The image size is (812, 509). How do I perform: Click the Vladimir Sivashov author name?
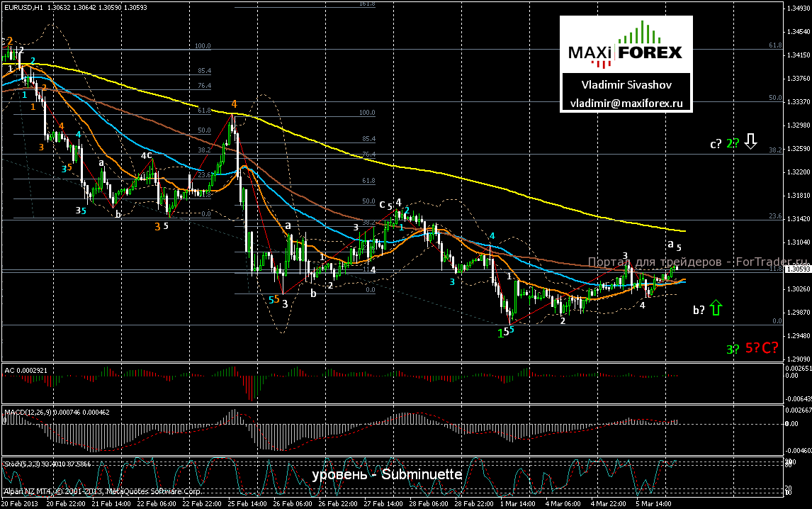click(x=626, y=84)
